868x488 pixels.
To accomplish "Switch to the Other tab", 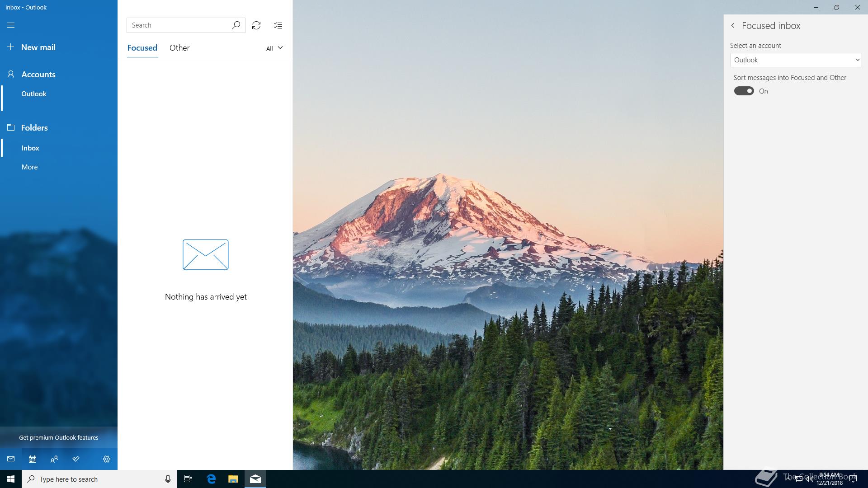I will [x=179, y=48].
